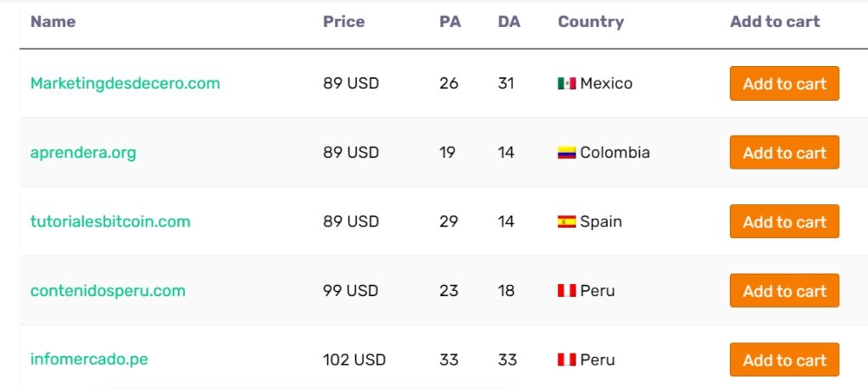Add Marketingdesdecero.com to cart

click(784, 84)
